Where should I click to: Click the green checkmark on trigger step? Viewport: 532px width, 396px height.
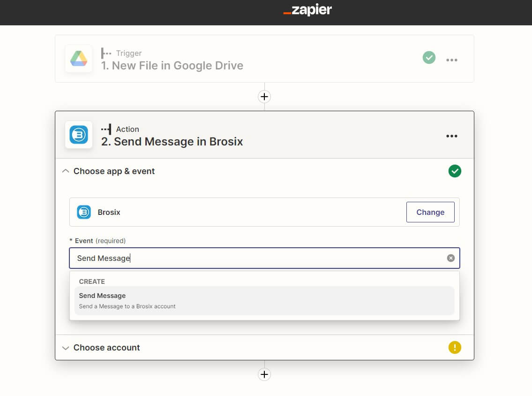point(429,57)
